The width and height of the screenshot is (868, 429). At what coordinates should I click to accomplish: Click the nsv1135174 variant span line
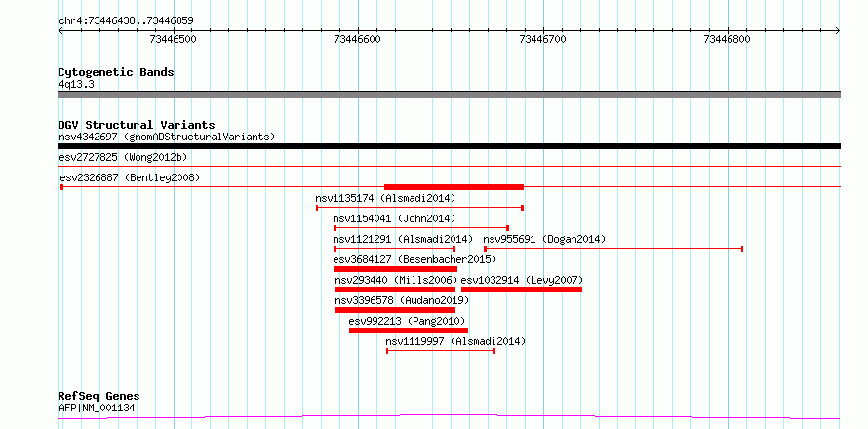(420, 208)
